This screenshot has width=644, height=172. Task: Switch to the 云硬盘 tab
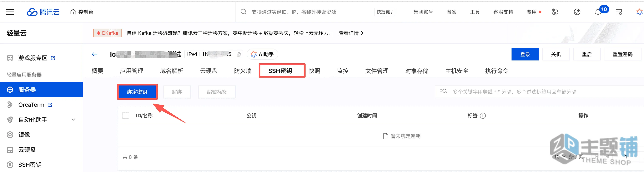tap(208, 71)
